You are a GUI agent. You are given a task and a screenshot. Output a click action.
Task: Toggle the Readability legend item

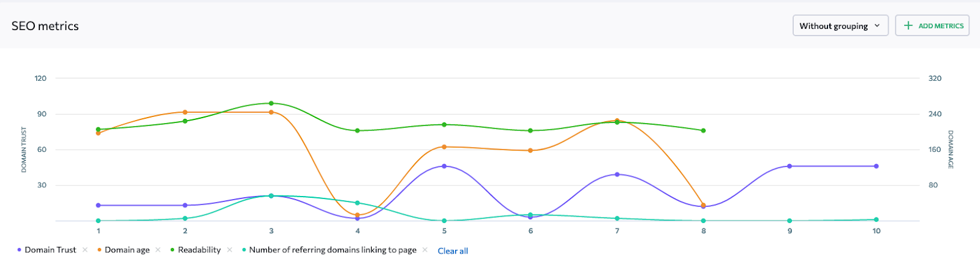199,250
